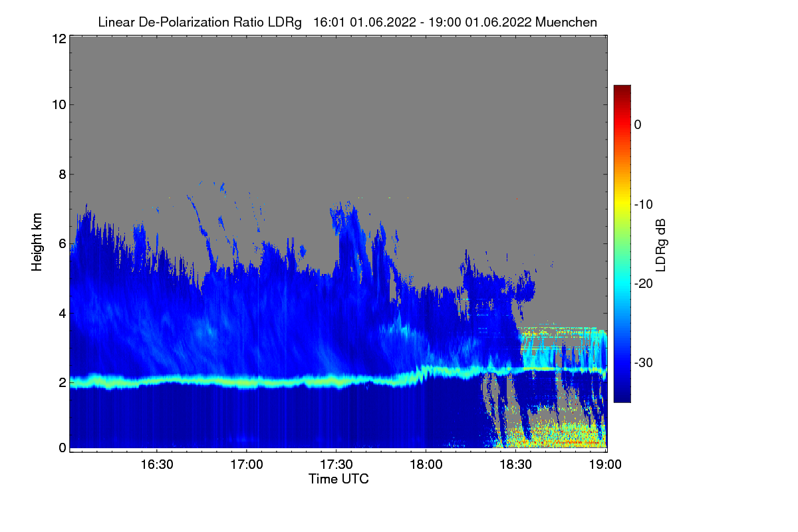This screenshot has height=532, width=798.
Task: Click the colorbar value '-20'
Action: point(643,283)
